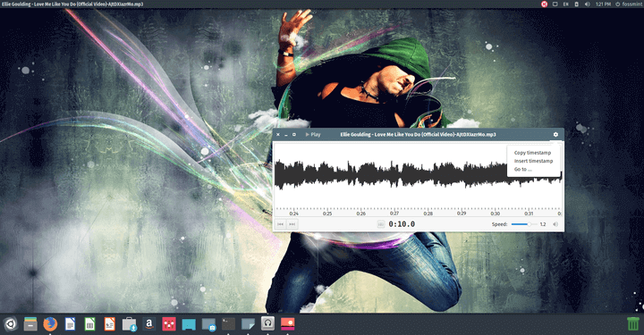Image resolution: width=644 pixels, height=335 pixels.
Task: Click the rewind button in the player
Action: click(x=281, y=224)
